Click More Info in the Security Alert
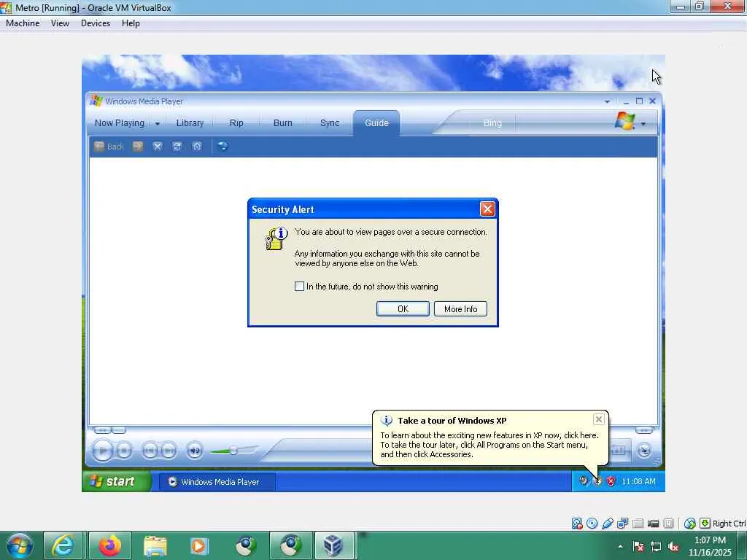This screenshot has height=560, width=747. tap(461, 308)
